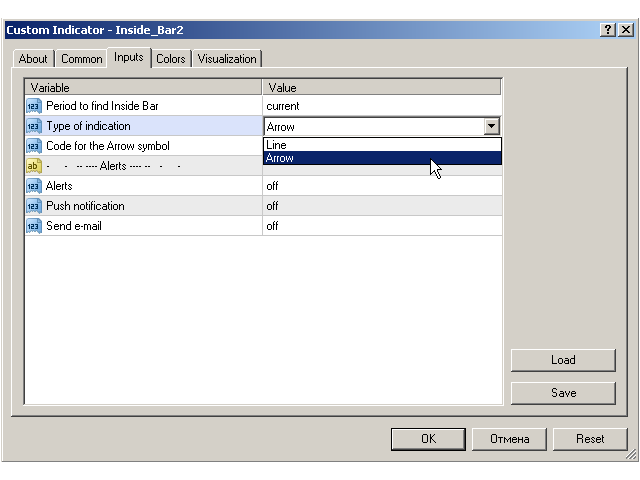Open the Common tab
This screenshot has width=640, height=480.
point(81,59)
